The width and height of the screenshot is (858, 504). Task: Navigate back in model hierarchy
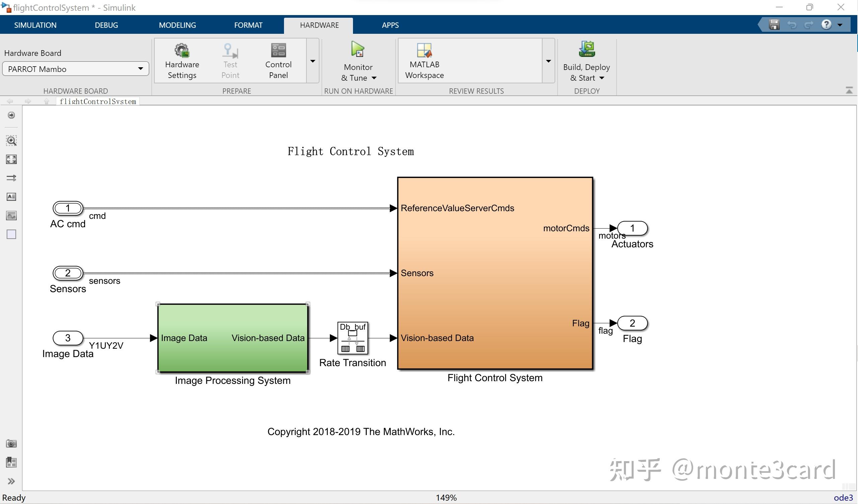click(10, 101)
